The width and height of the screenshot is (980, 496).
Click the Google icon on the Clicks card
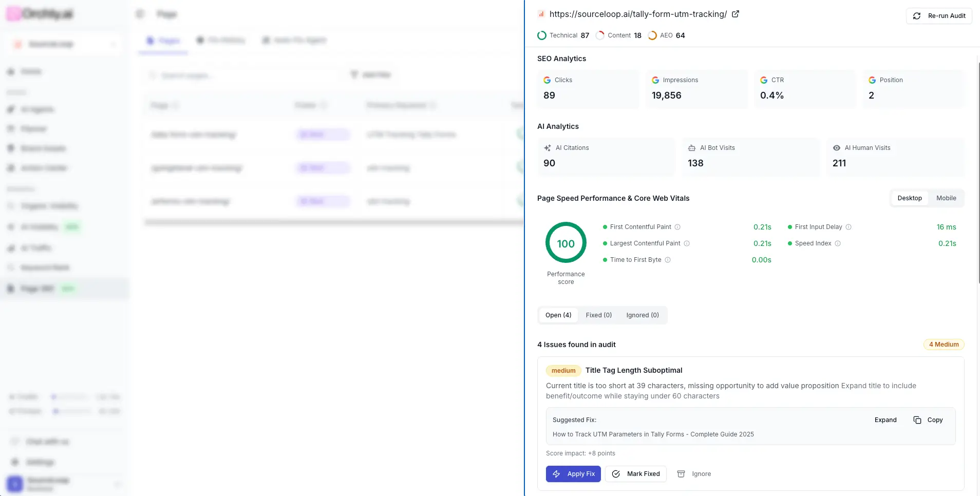coord(548,80)
